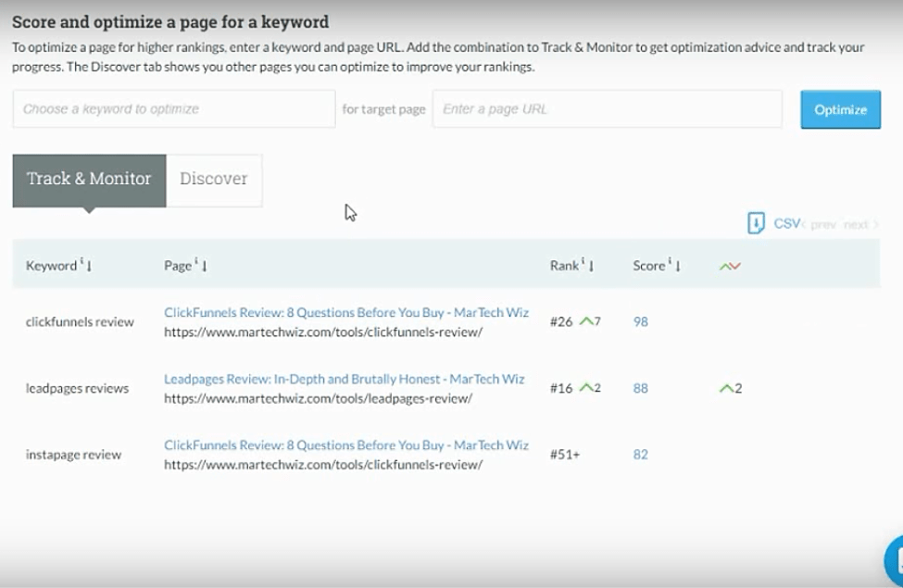
Task: Click the Score and optimize page heading
Action: point(170,22)
